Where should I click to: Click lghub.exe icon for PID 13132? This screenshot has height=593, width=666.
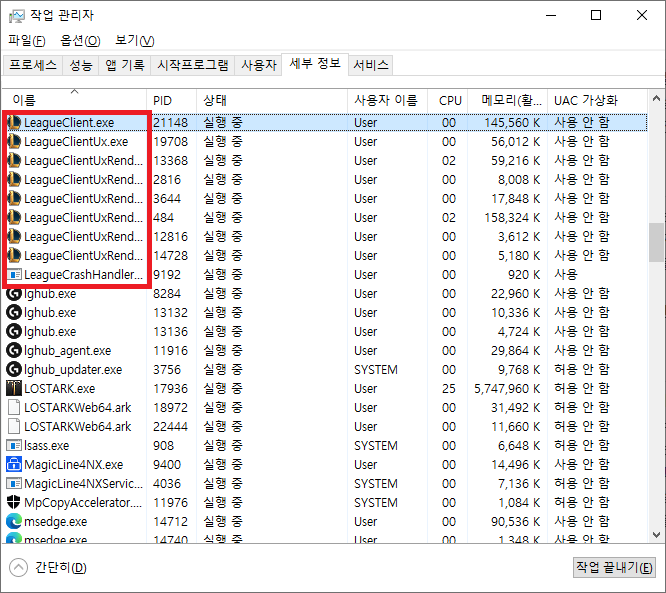click(x=14, y=313)
